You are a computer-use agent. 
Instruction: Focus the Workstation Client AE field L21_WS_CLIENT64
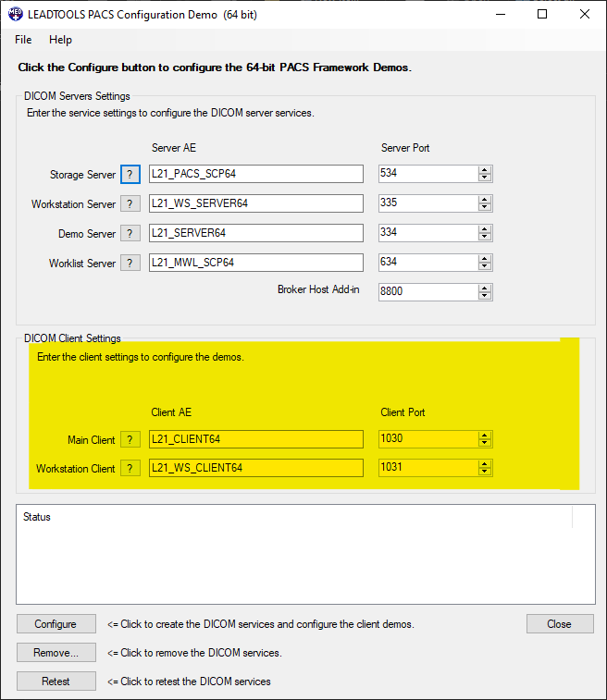tap(256, 468)
